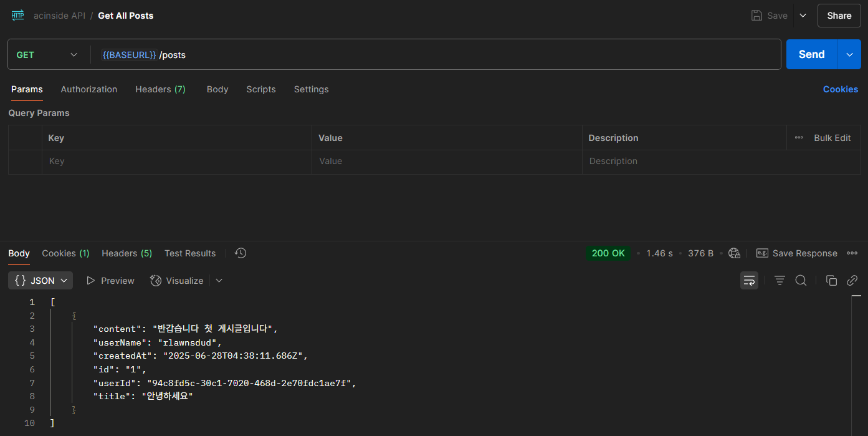Click the Save disk icon
Screen dimensions: 868x436
[756, 16]
